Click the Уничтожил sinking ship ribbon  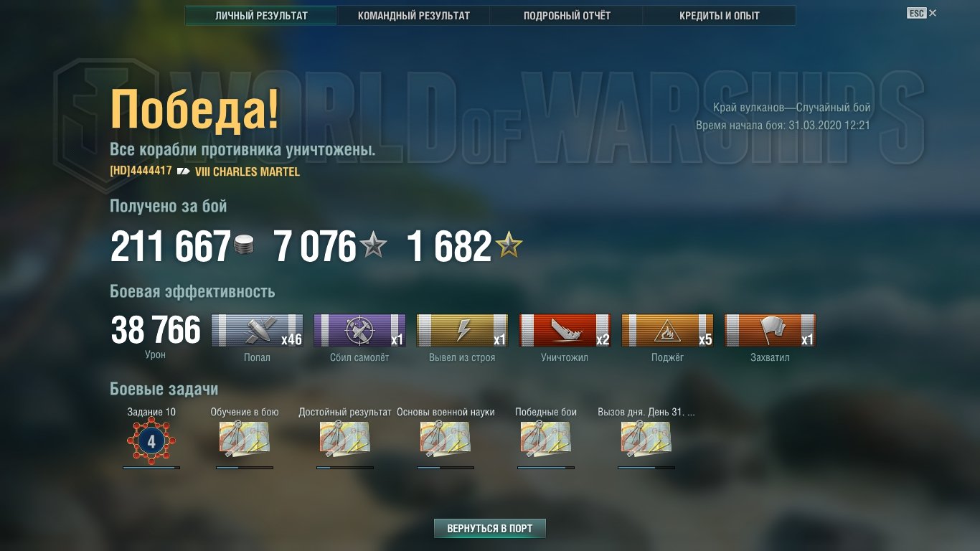coord(565,331)
